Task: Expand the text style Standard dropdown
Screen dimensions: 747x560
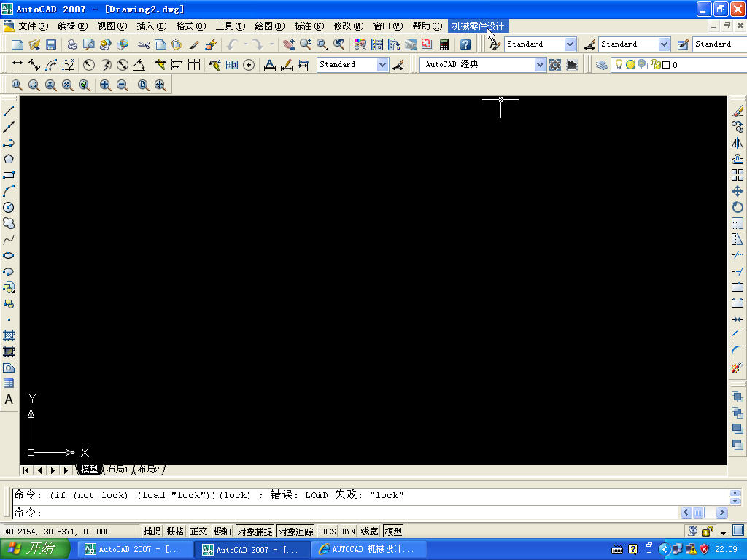Action: 570,44
